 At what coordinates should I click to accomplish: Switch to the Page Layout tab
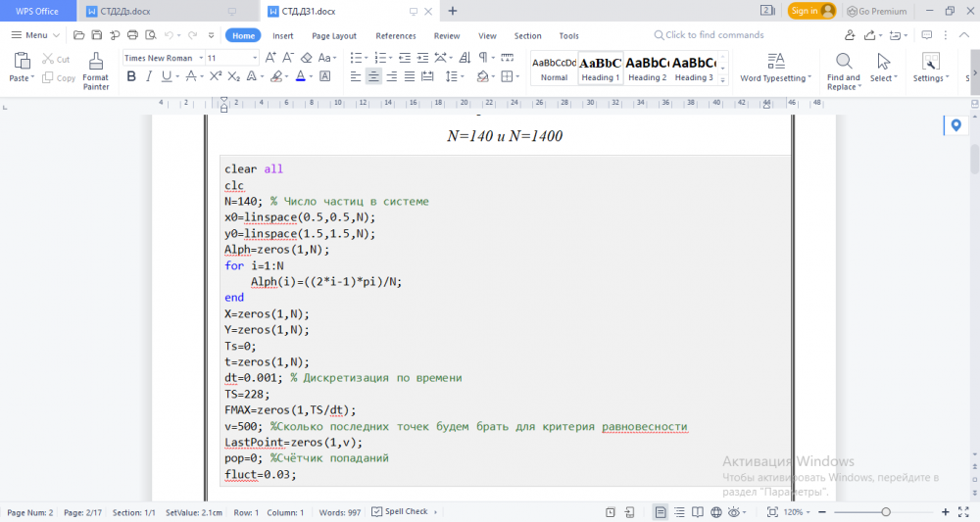point(334,35)
